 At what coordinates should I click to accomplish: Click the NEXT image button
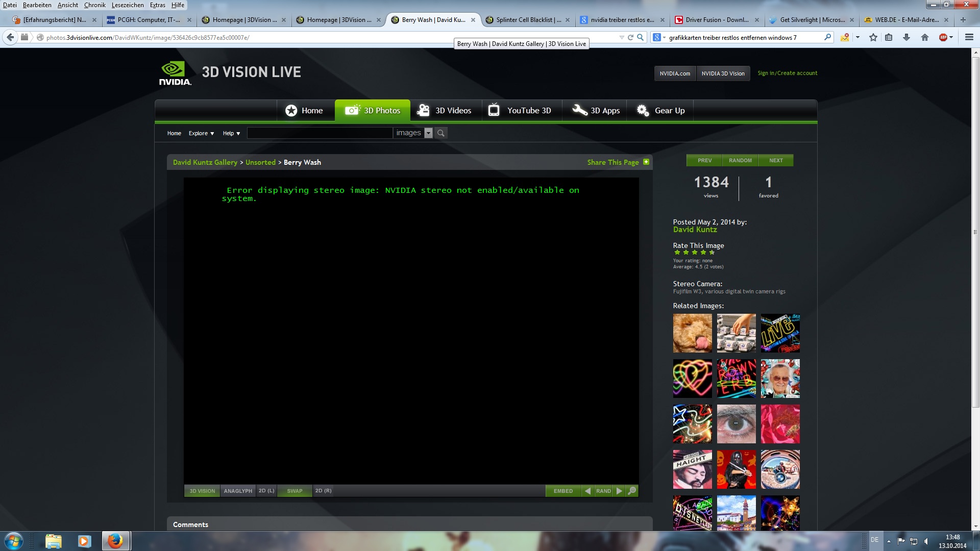[775, 160]
